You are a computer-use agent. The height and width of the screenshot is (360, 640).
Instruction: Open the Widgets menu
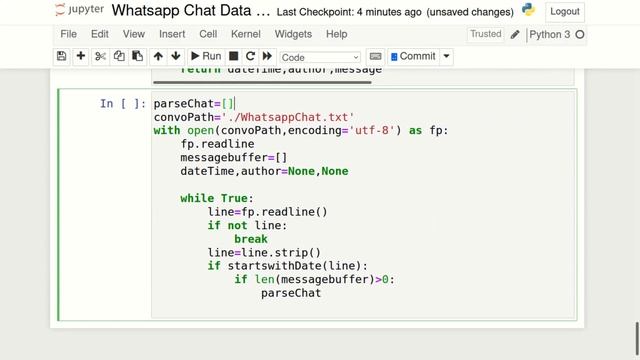(293, 34)
